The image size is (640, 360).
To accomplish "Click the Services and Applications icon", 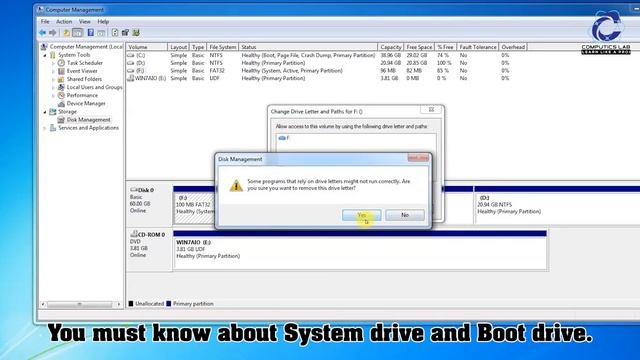I will 53,128.
